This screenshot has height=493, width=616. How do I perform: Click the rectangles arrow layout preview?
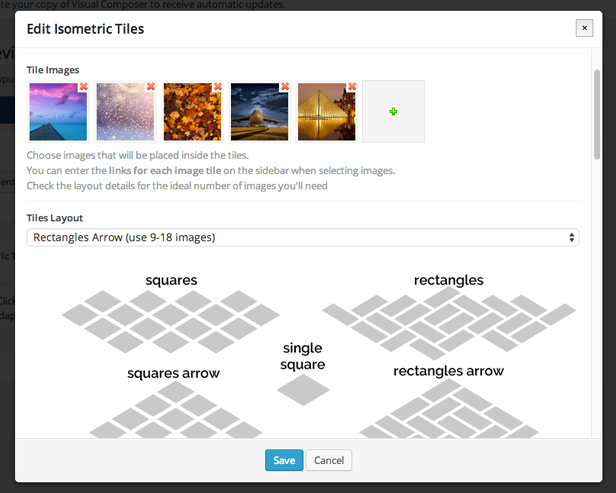click(x=449, y=409)
